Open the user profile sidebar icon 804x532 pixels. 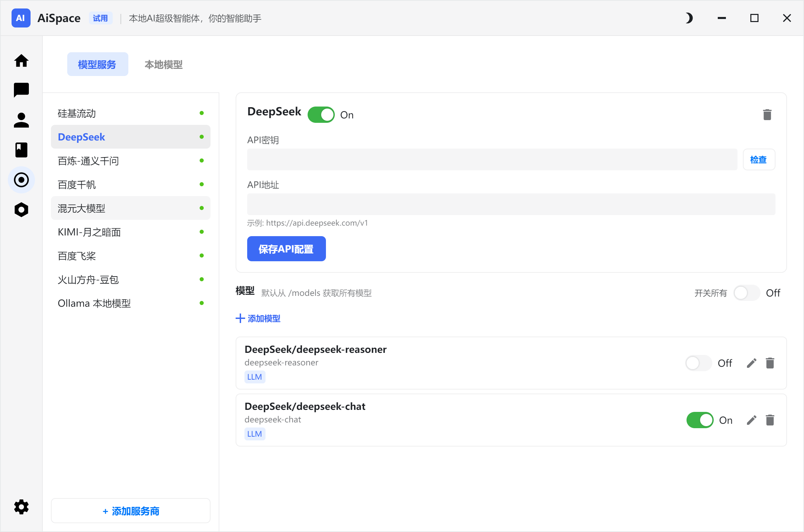(21, 120)
